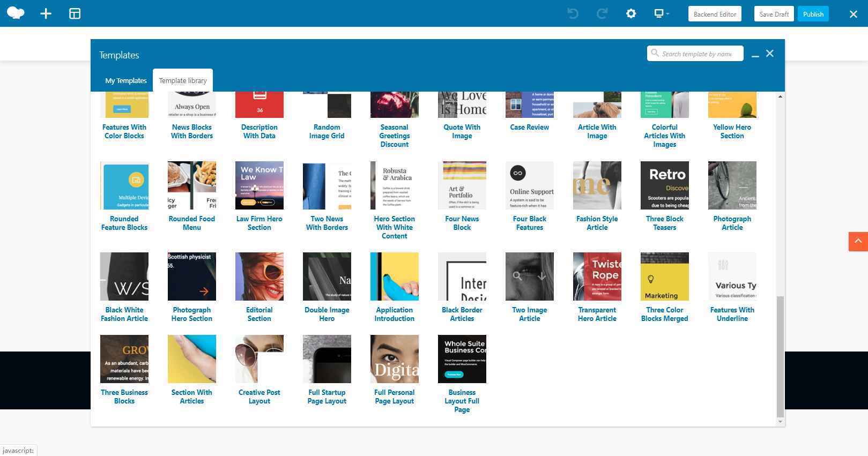
Task: Click Three Business Blocks thumbnail
Action: [x=124, y=359]
